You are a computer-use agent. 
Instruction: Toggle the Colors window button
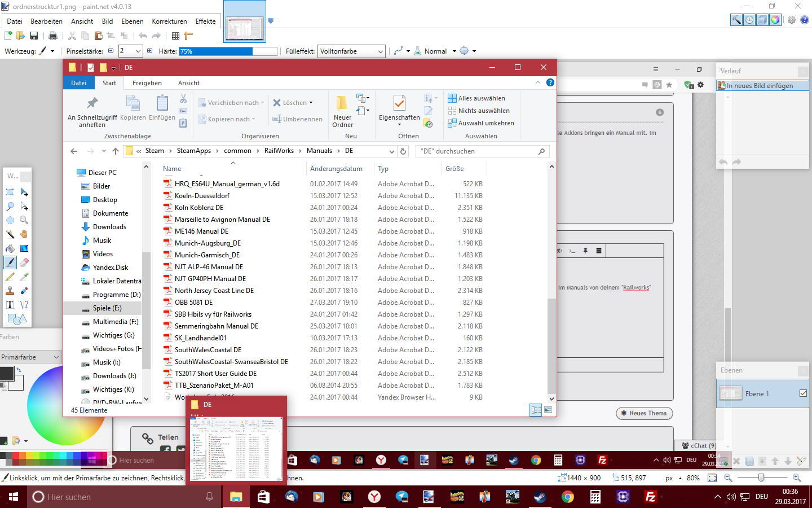775,20
